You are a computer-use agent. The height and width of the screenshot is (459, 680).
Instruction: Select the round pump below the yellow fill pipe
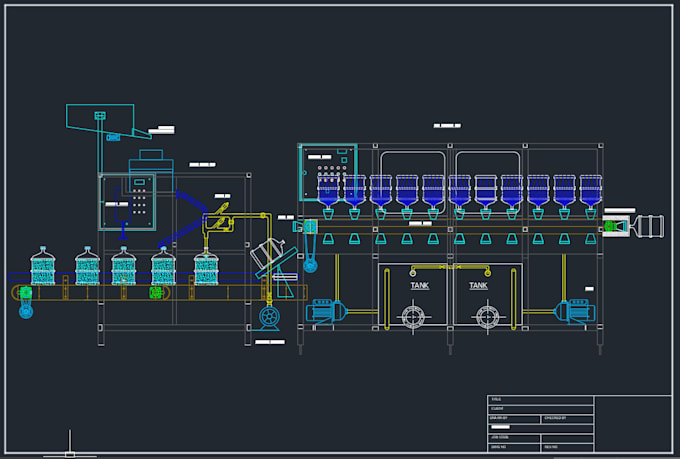(269, 317)
